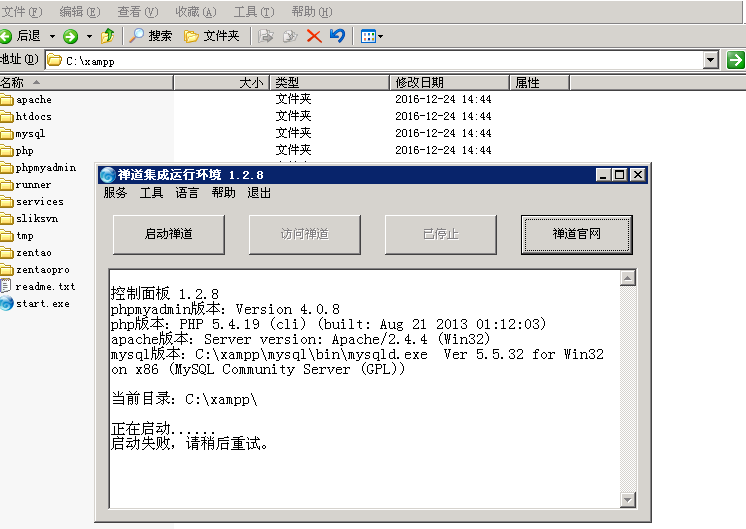Viewport: 746px width, 529px height.
Task: Sort by the 修改日期 column header
Action: (x=450, y=82)
